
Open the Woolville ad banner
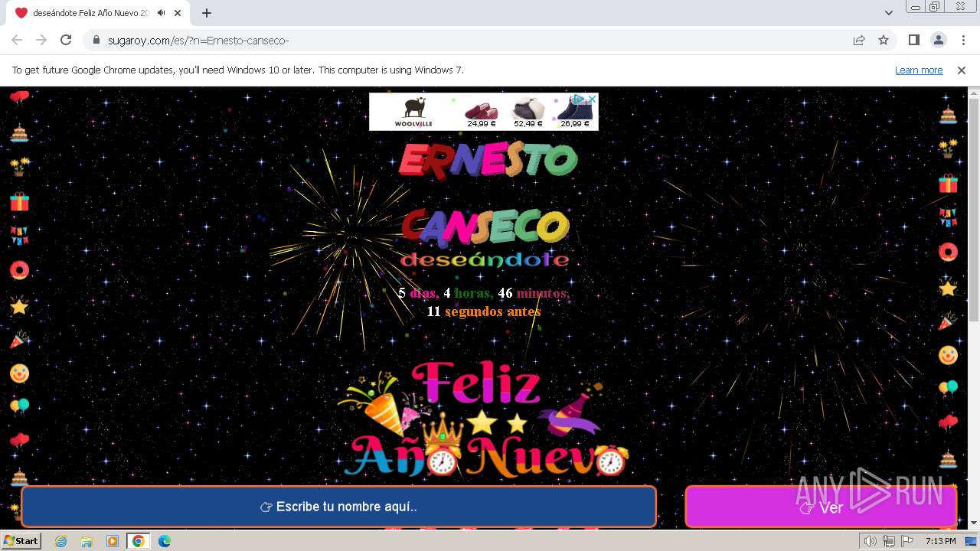click(484, 112)
